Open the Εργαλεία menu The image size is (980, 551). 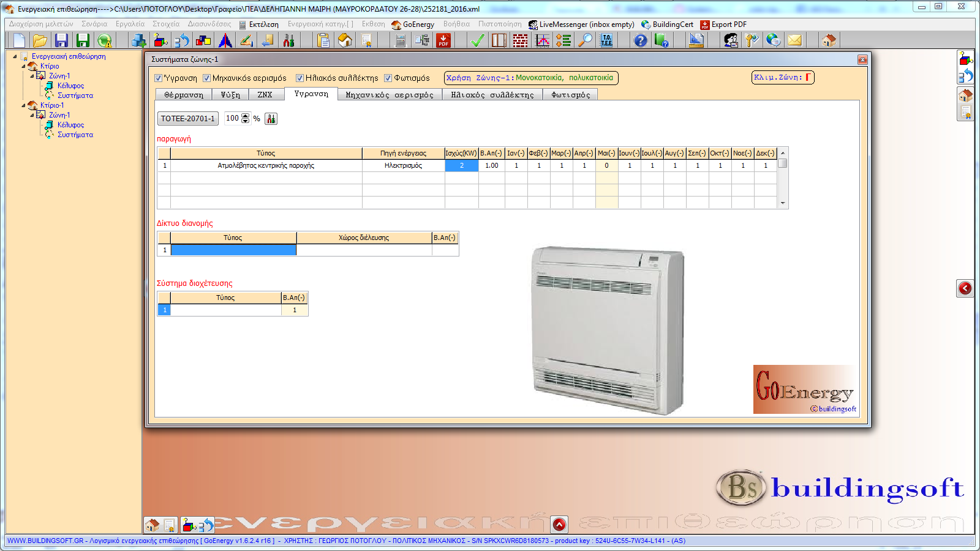pyautogui.click(x=130, y=24)
